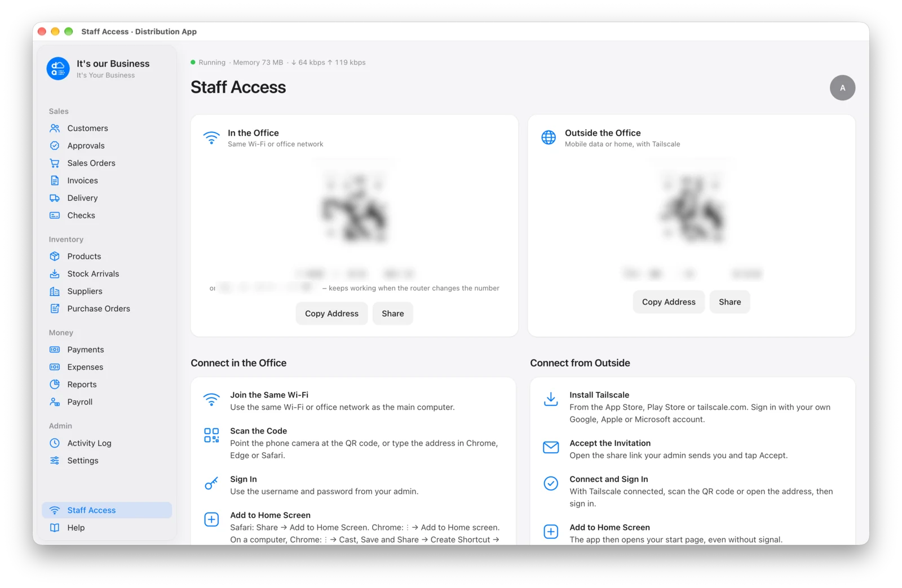The image size is (902, 588).
Task: Click the 'Memory 73 MB' status text
Action: pos(258,63)
